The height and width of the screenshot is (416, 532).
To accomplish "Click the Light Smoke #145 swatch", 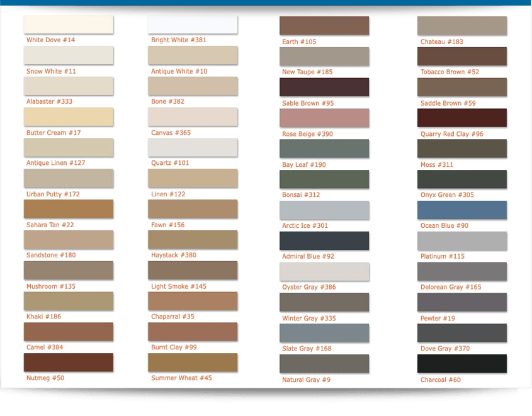I will coord(193,270).
